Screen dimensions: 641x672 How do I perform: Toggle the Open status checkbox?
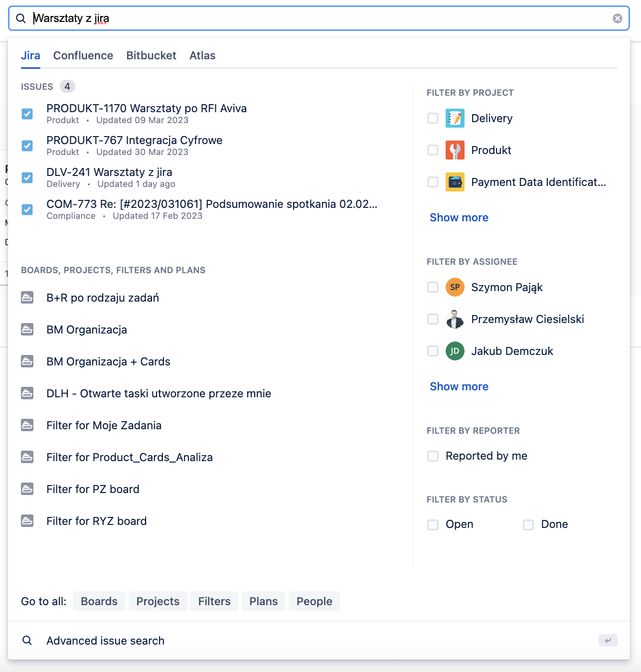(x=433, y=524)
